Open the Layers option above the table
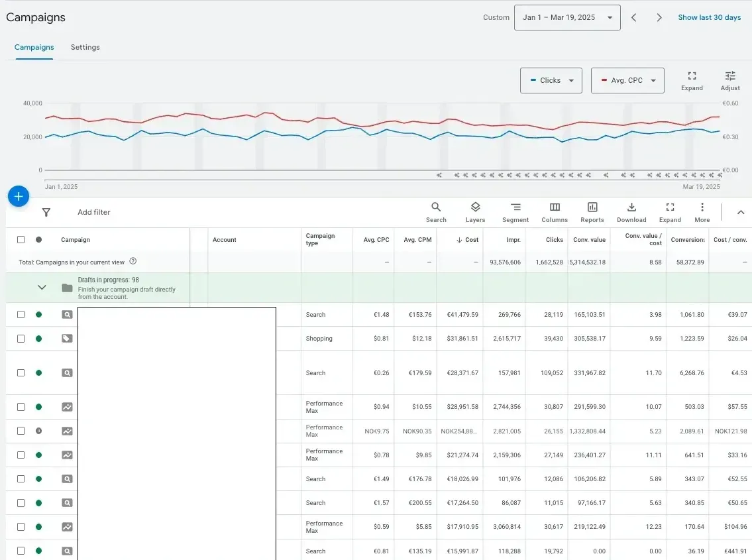This screenshot has height=560, width=752. point(475,212)
